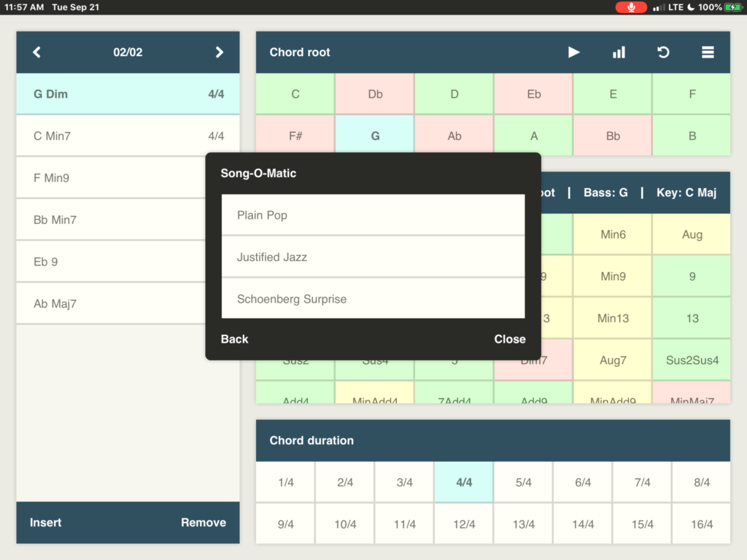
Task: Pick Schoenberg Surprise option
Action: pyautogui.click(x=373, y=299)
